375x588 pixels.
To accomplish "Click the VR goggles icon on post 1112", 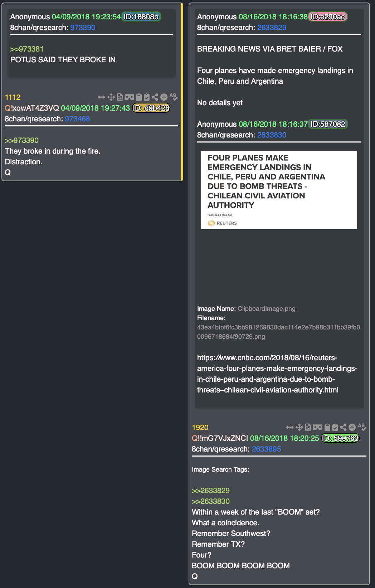I will click(x=129, y=97).
